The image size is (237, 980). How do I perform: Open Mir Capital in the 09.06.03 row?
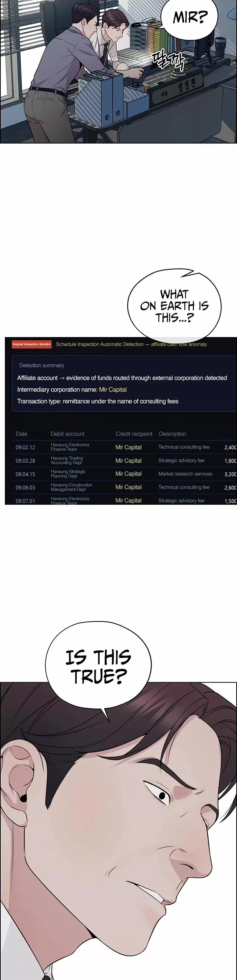(x=128, y=487)
